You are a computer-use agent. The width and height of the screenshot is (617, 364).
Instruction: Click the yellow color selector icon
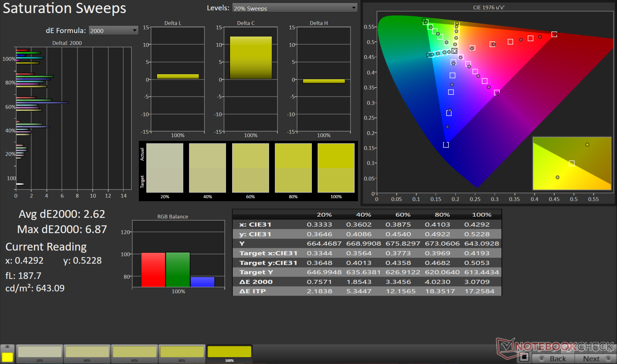(x=7, y=357)
